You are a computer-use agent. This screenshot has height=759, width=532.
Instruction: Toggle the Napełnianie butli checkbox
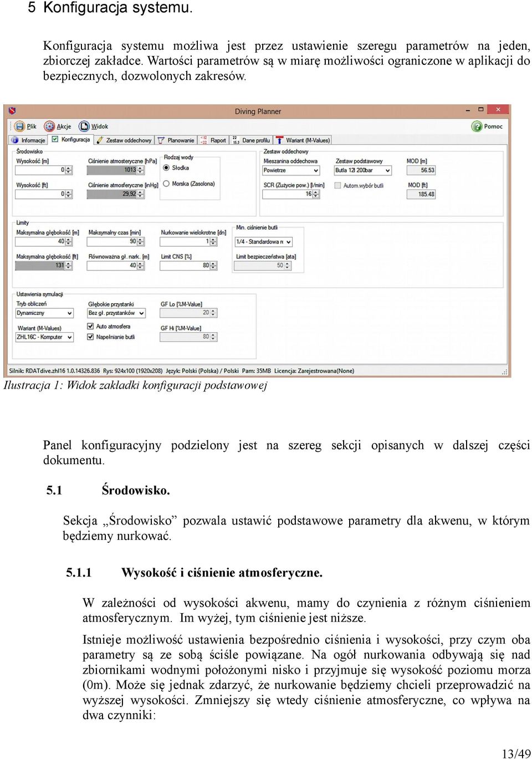[90, 337]
